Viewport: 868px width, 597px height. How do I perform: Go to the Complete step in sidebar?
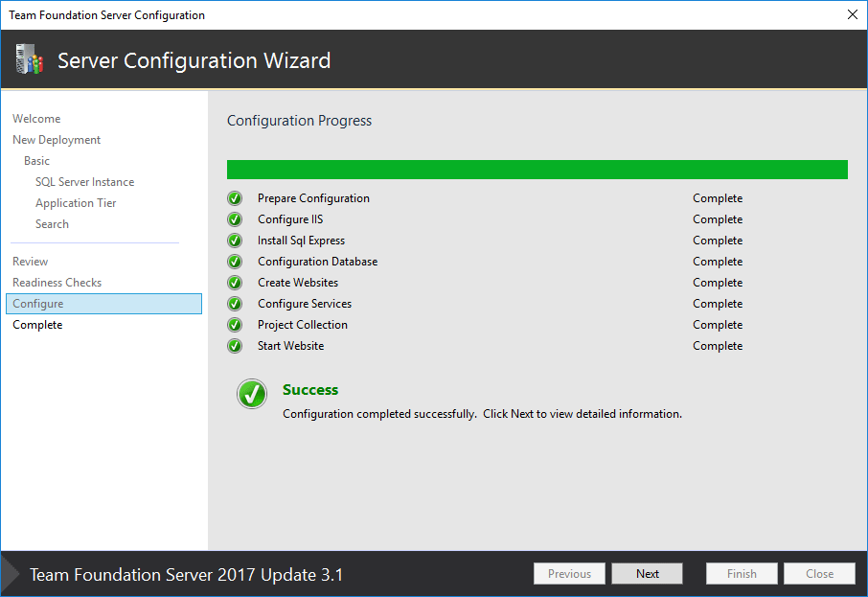pos(37,325)
